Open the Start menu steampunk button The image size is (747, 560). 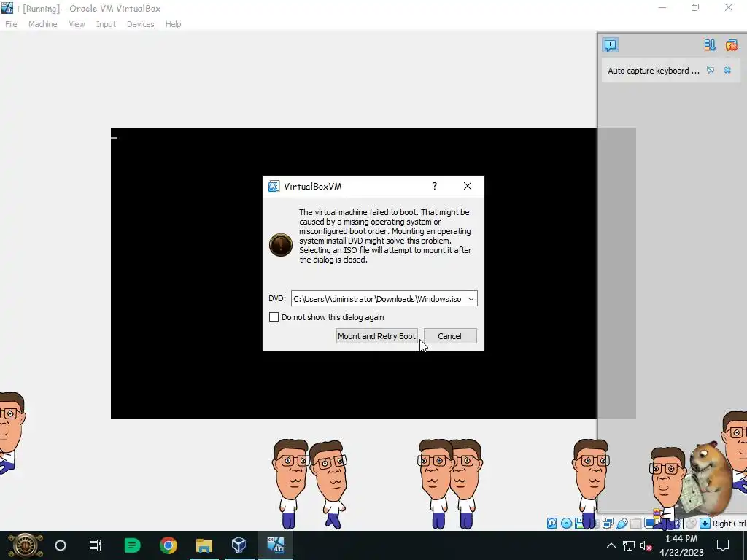pyautogui.click(x=26, y=545)
